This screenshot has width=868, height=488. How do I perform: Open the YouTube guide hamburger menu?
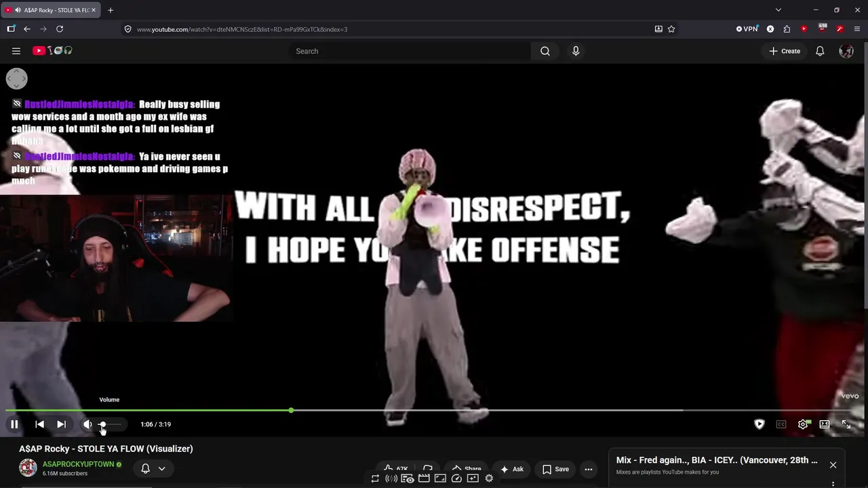click(16, 51)
